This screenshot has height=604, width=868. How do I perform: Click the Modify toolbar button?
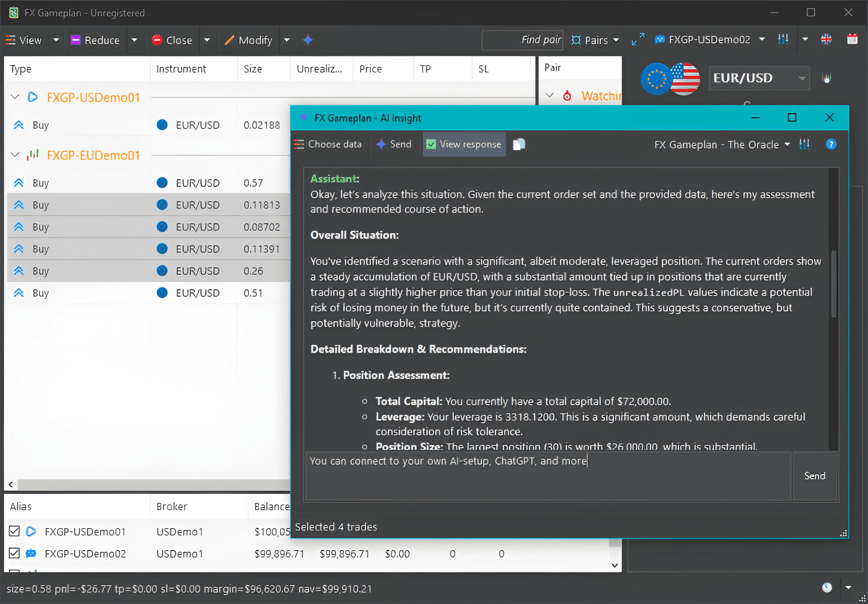[249, 40]
